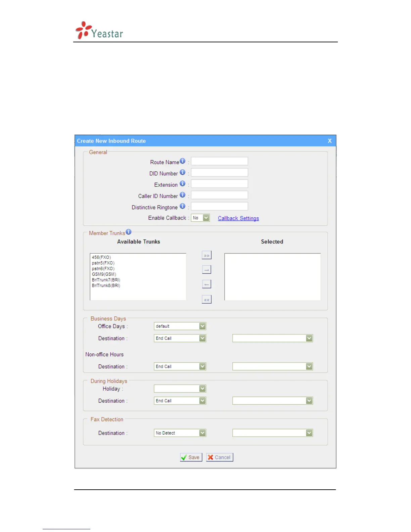Click the Member Trunks info icon

click(x=129, y=232)
